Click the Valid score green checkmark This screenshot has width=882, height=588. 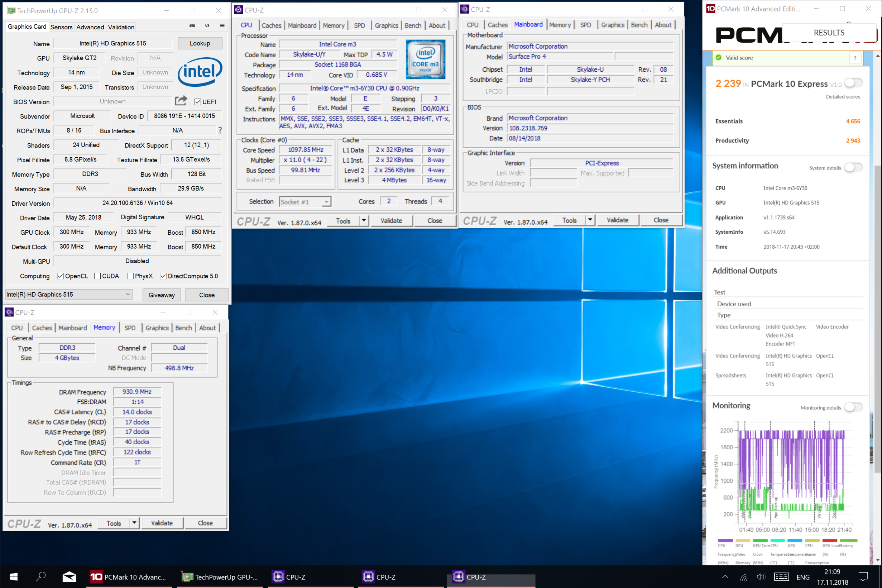719,57
